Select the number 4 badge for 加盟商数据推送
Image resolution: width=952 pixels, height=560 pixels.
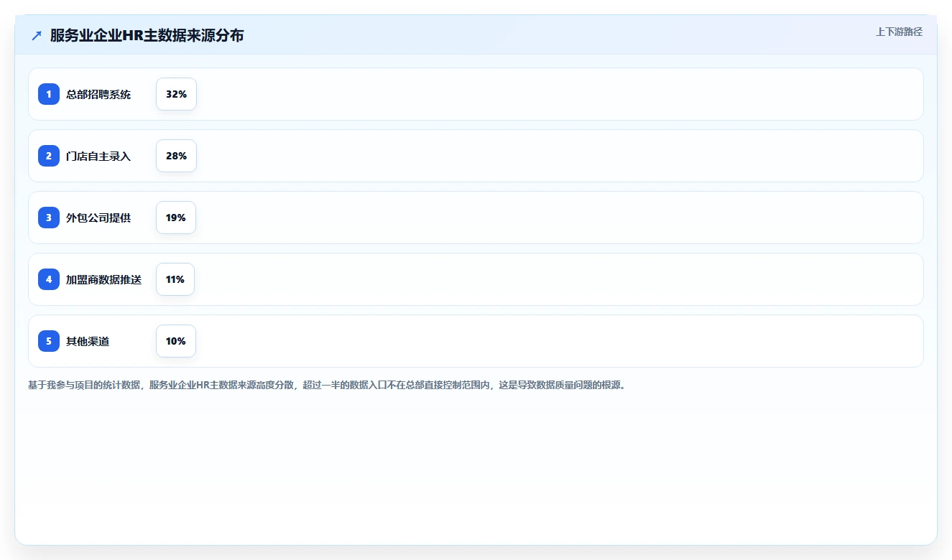point(49,279)
